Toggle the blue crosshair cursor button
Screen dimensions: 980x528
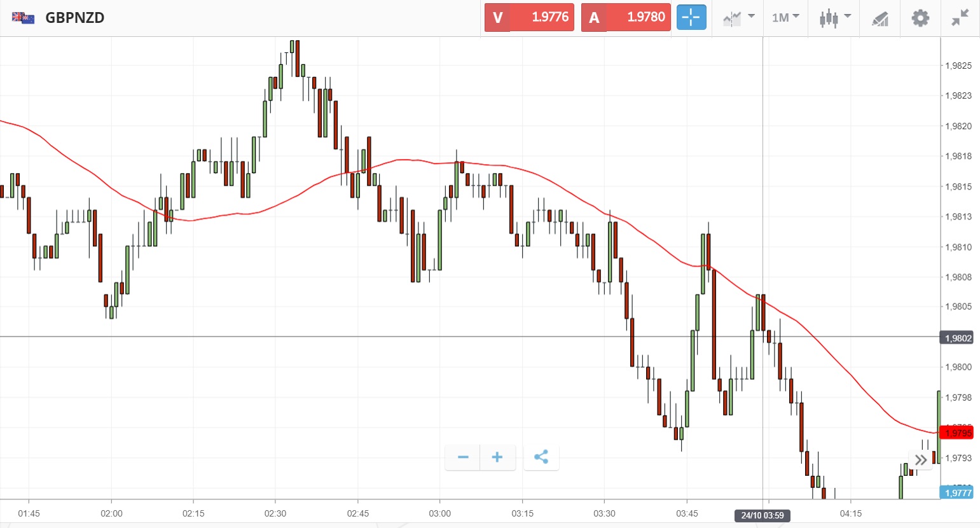click(x=691, y=17)
